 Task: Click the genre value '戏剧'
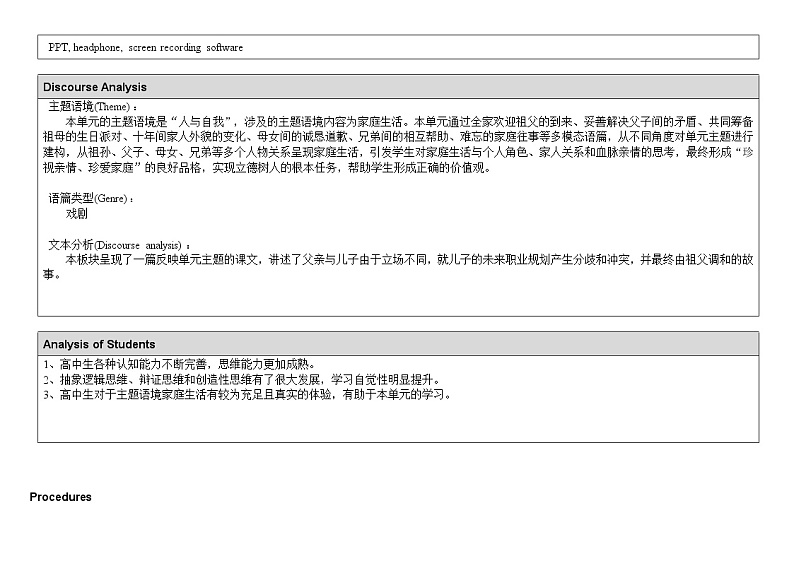[76, 214]
